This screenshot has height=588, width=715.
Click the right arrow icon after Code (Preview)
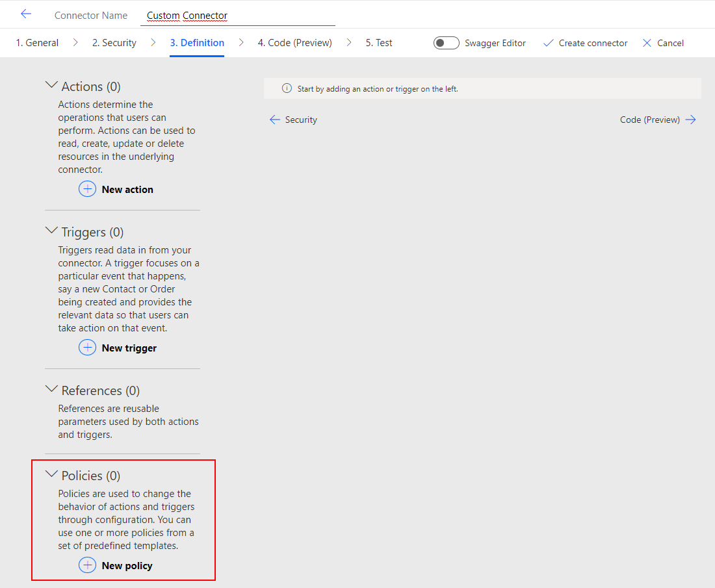pos(690,120)
